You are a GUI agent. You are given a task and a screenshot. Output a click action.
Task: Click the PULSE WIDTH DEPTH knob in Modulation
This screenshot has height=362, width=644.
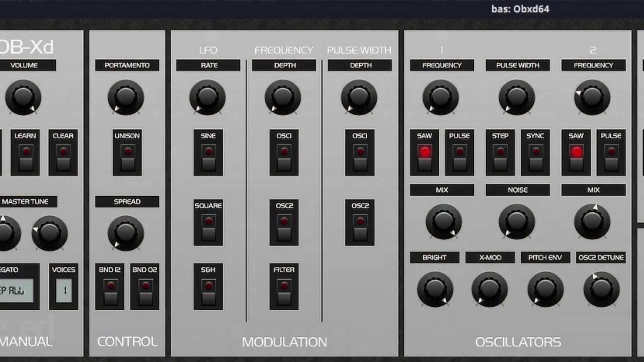(x=359, y=97)
